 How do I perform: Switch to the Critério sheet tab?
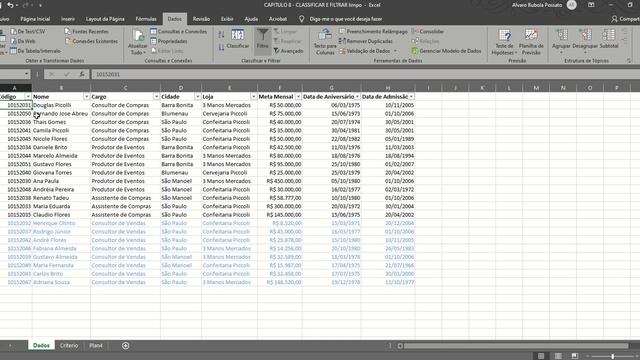pos(69,346)
